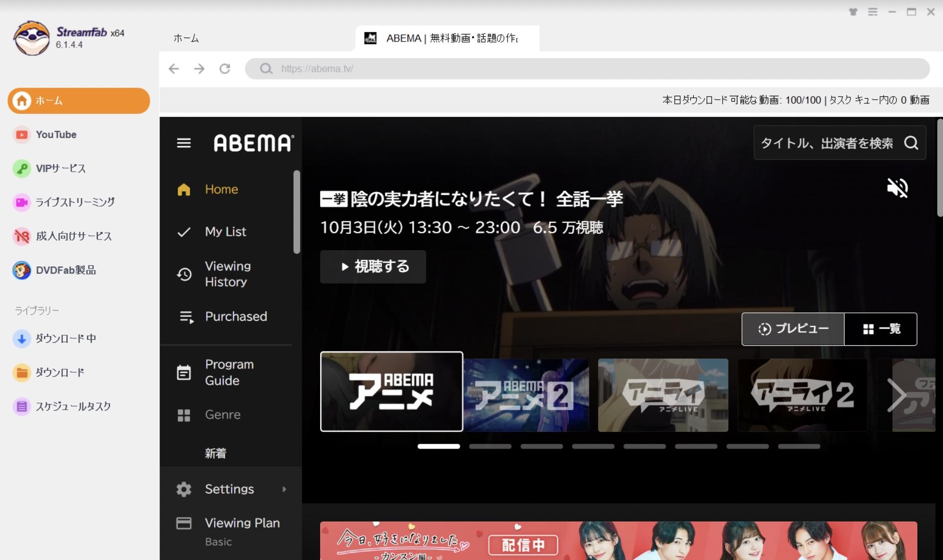Jump to second carousel page indicator

coord(490,447)
